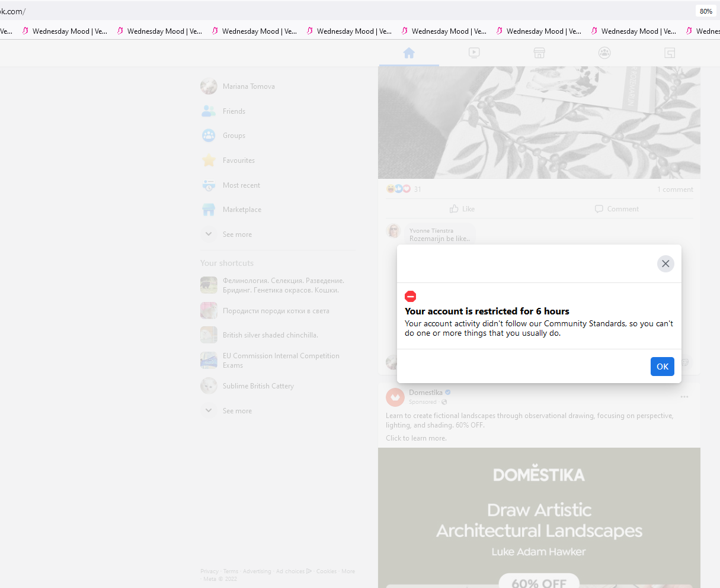The height and width of the screenshot is (588, 720).
Task: Open the Sublime British Cattery shortcut
Action: coord(258,386)
